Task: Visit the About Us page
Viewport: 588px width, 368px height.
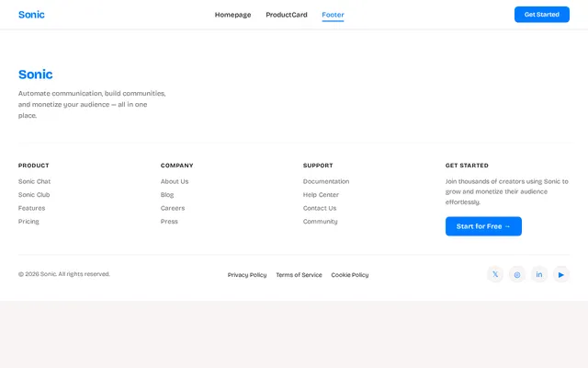Action: (175, 181)
